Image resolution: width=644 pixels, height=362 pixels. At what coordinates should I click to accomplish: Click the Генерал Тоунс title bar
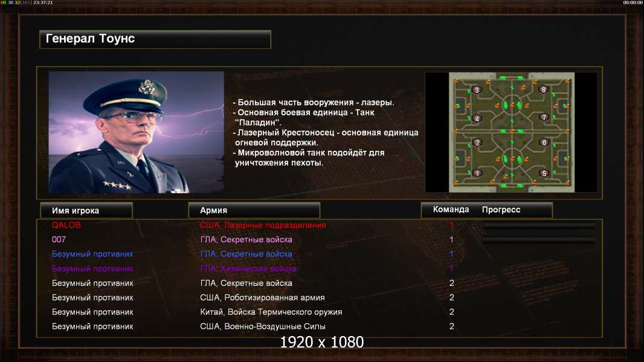click(155, 39)
